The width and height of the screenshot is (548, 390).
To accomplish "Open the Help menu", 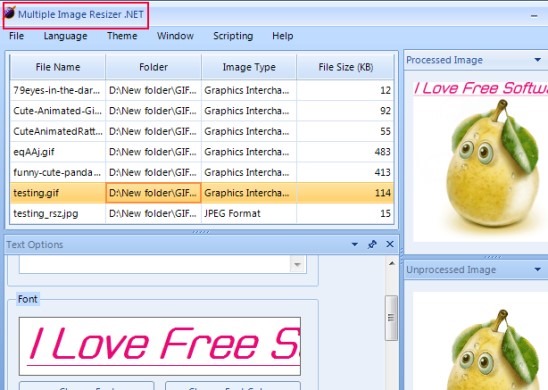I will point(283,36).
